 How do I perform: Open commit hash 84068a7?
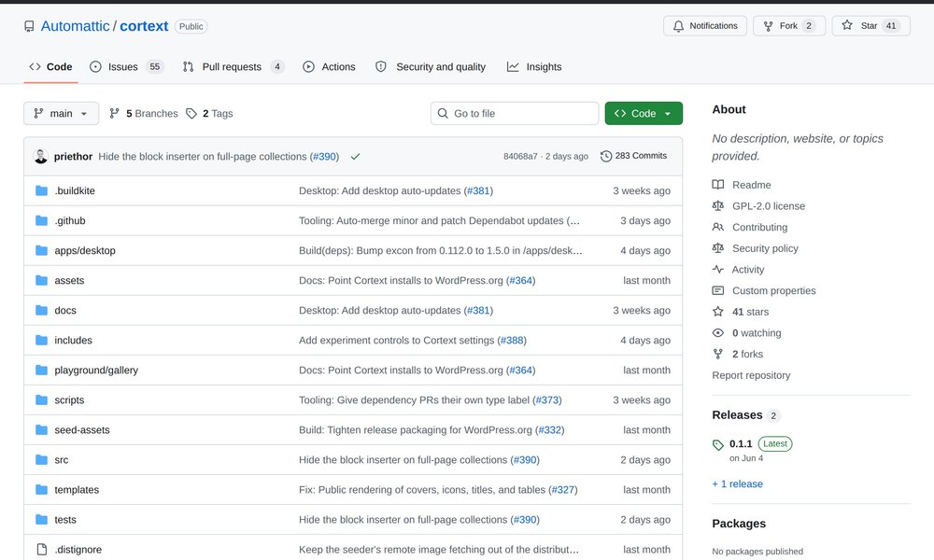[x=520, y=157]
